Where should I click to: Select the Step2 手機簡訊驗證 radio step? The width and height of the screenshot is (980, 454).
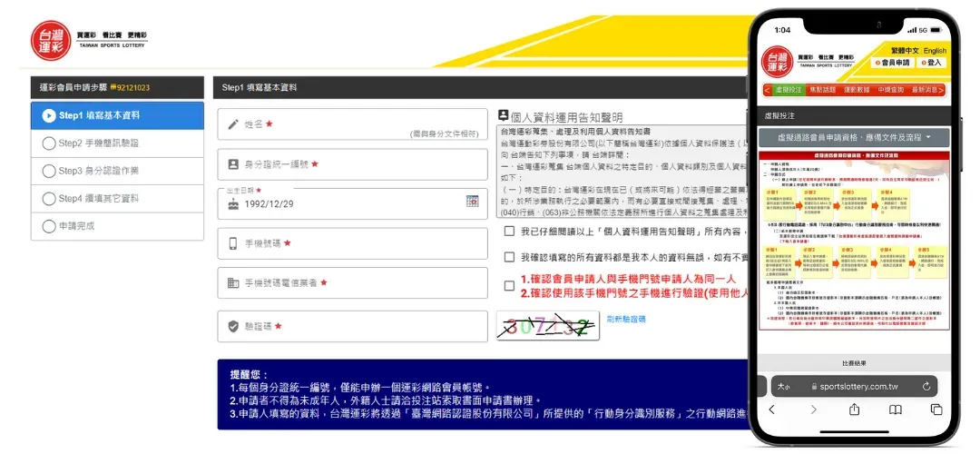point(48,143)
